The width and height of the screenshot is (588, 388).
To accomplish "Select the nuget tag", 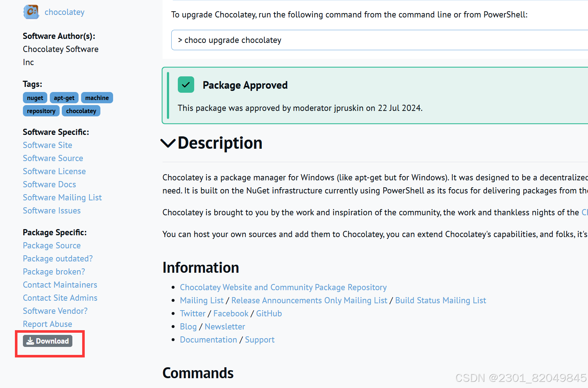I will 35,98.
